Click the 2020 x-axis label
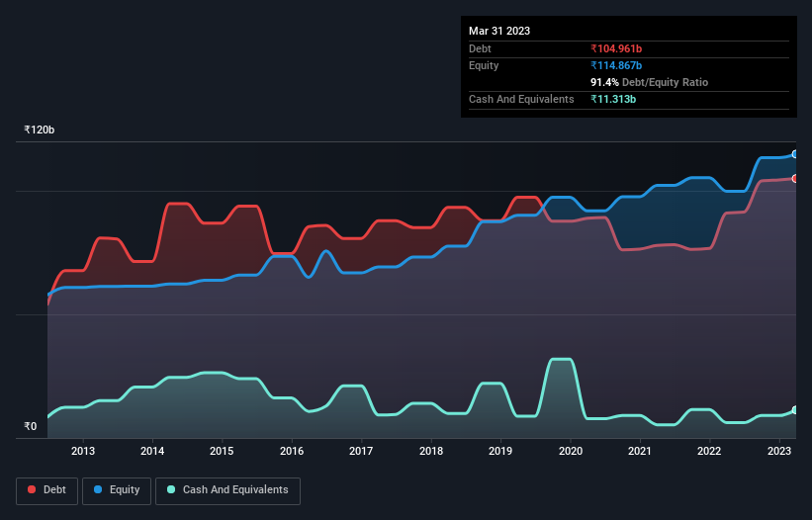812x520 pixels. tap(570, 451)
